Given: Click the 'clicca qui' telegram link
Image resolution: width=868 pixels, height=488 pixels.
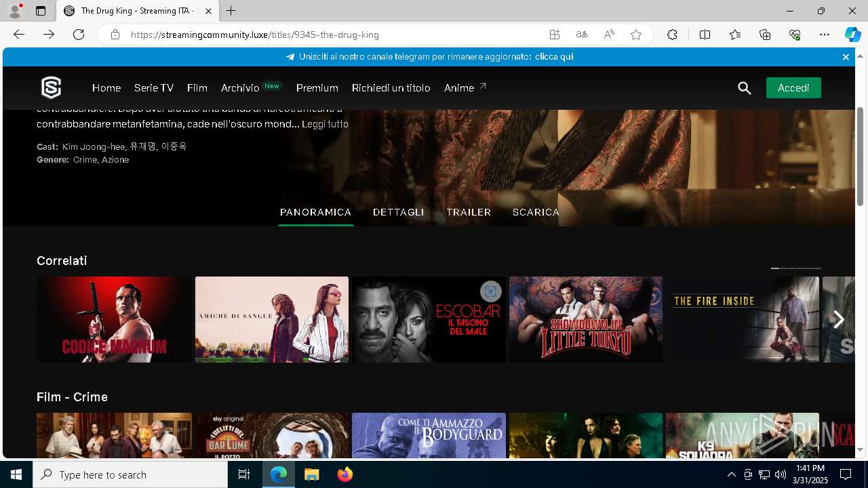Looking at the screenshot, I should coord(554,57).
